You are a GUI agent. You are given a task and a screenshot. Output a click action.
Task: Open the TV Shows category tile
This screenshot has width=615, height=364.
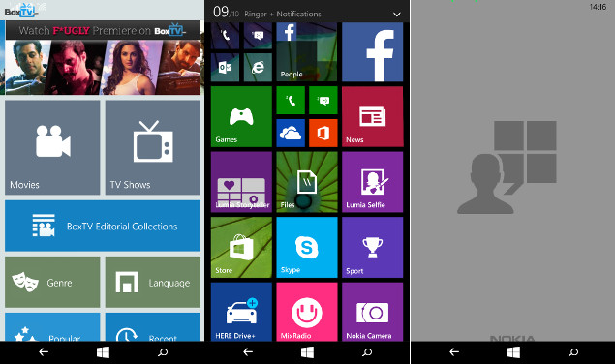(x=153, y=147)
